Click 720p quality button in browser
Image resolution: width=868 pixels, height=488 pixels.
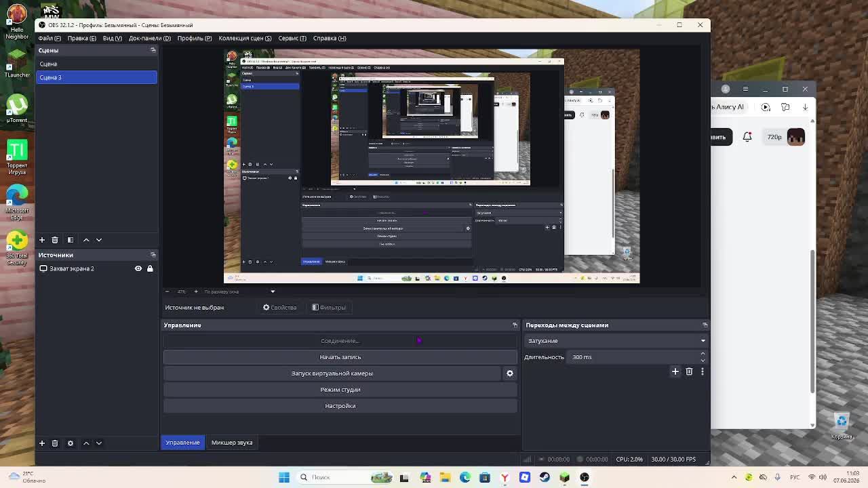point(774,137)
